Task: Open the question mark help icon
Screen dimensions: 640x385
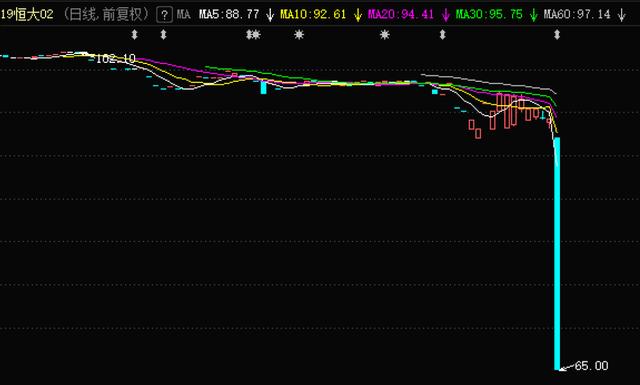Action: tap(164, 15)
